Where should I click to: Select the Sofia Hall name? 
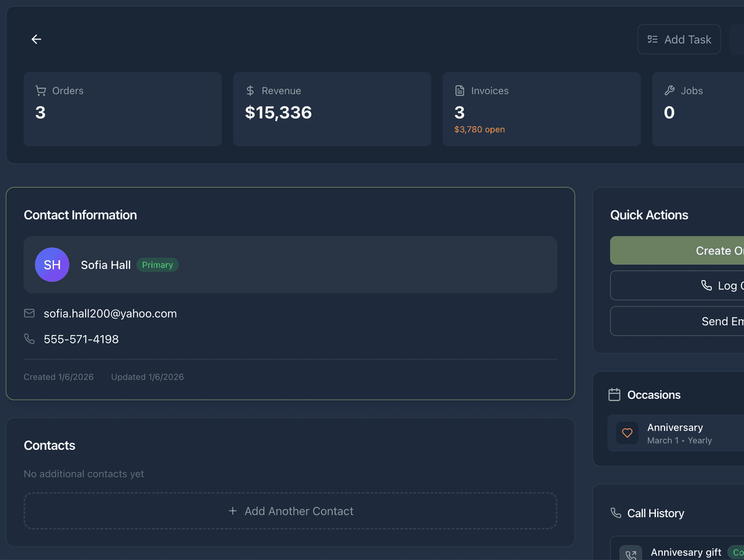[x=105, y=265]
